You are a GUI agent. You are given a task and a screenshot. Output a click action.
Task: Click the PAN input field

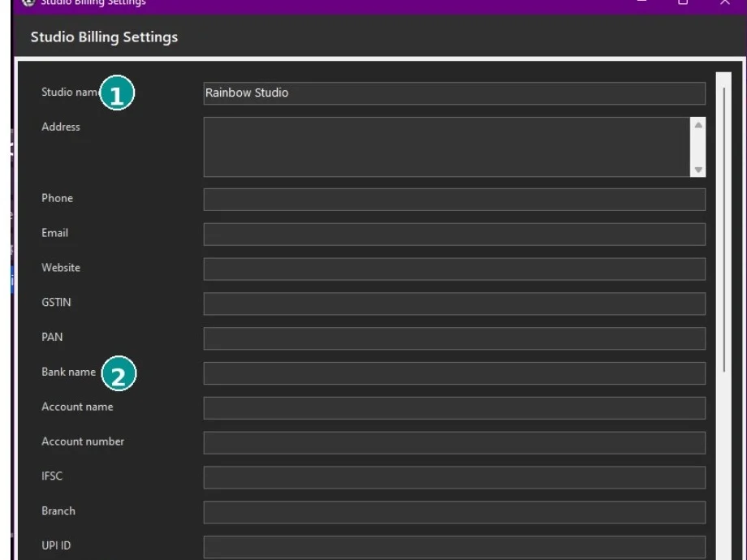click(454, 338)
